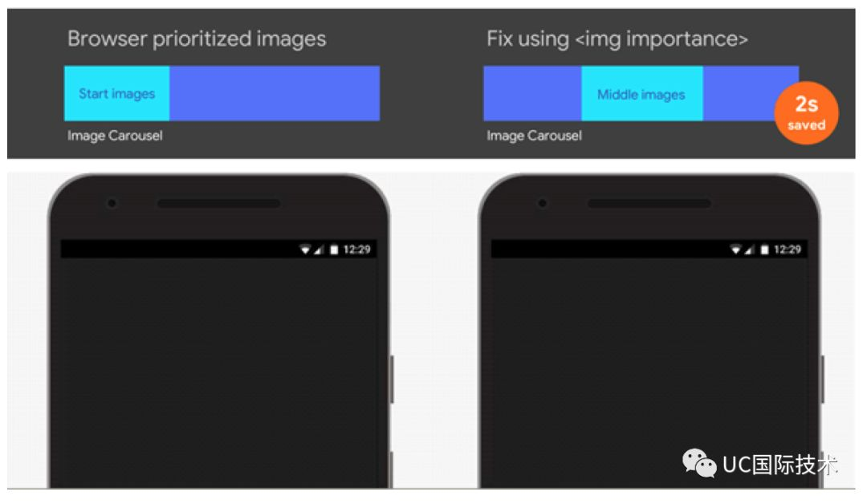Select the cyan Start images block
Image resolution: width=867 pixels, height=504 pixels.
(x=116, y=93)
